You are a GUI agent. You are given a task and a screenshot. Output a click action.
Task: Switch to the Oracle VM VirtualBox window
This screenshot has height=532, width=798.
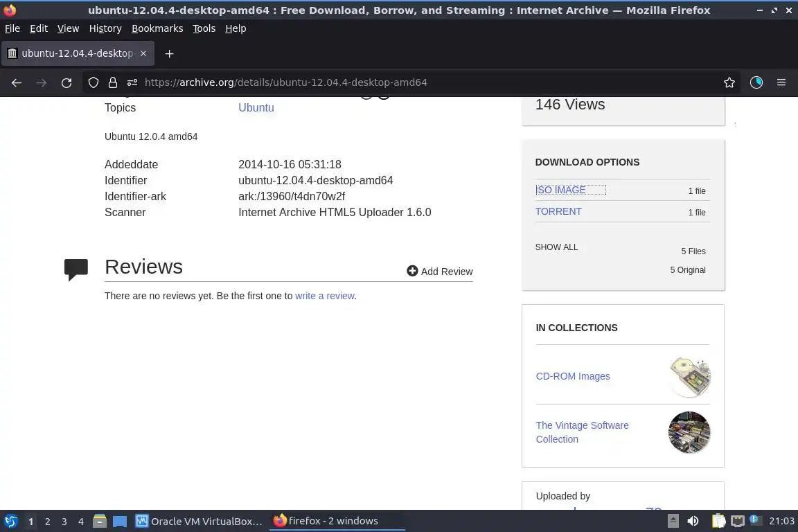tap(199, 521)
